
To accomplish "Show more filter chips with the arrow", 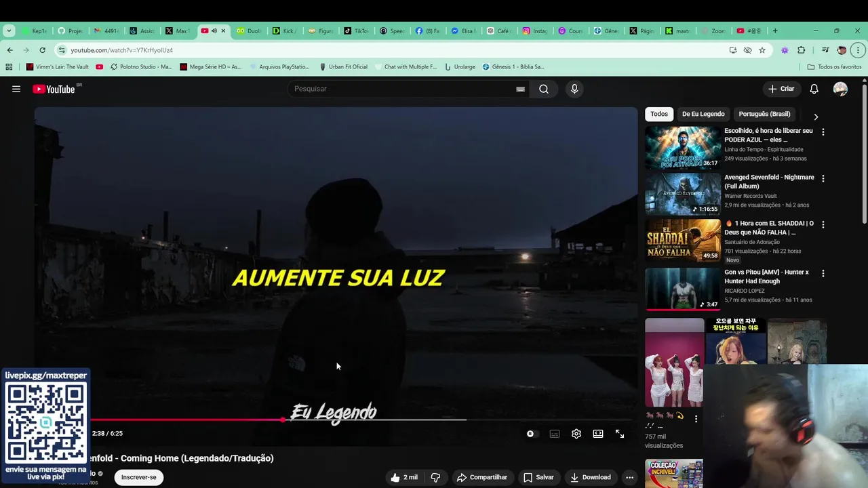I will tap(816, 117).
